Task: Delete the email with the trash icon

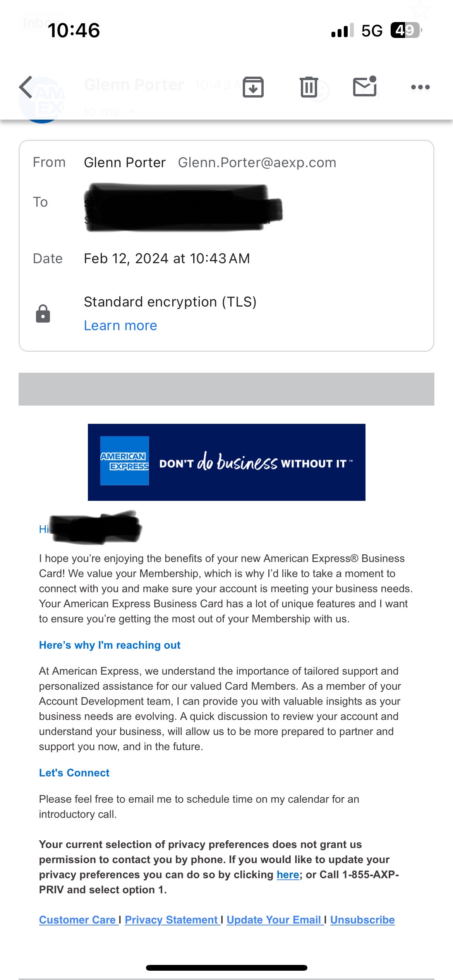Action: pos(309,87)
